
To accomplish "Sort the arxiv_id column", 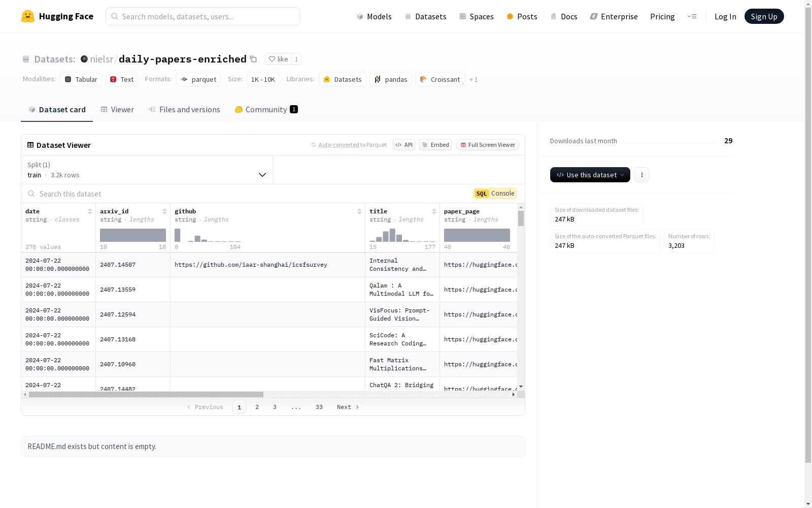I will coord(164,211).
